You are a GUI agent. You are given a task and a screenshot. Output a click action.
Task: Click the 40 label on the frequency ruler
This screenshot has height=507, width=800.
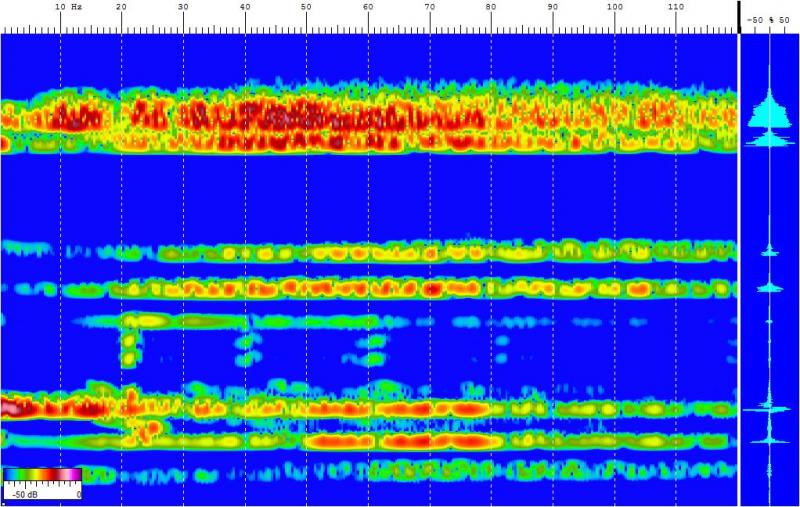point(245,7)
